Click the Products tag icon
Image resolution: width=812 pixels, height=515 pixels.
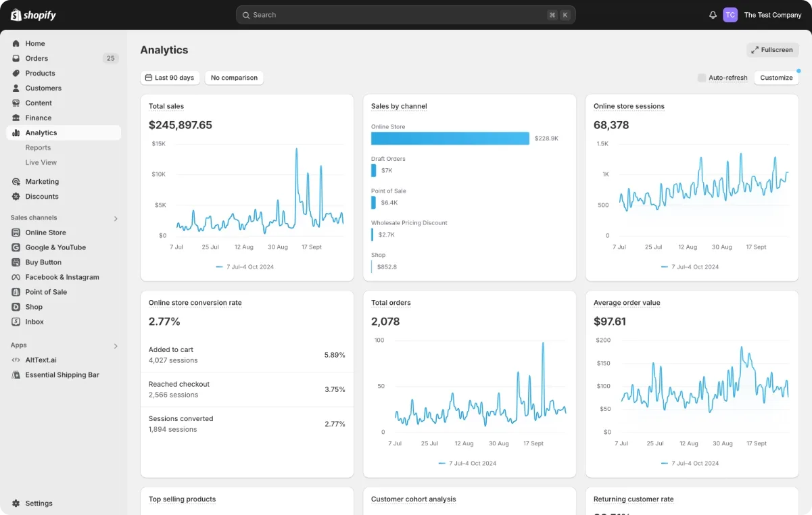[16, 73]
